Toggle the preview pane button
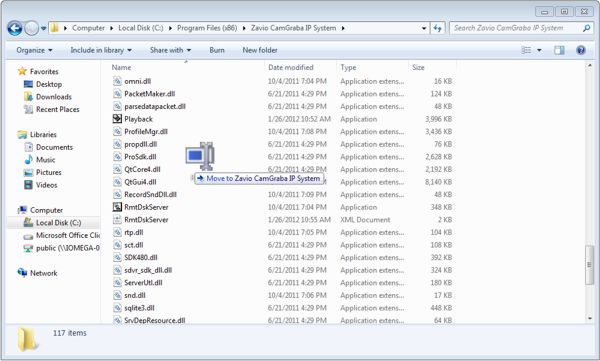Viewport: 600px width, 361px height. tap(559, 50)
